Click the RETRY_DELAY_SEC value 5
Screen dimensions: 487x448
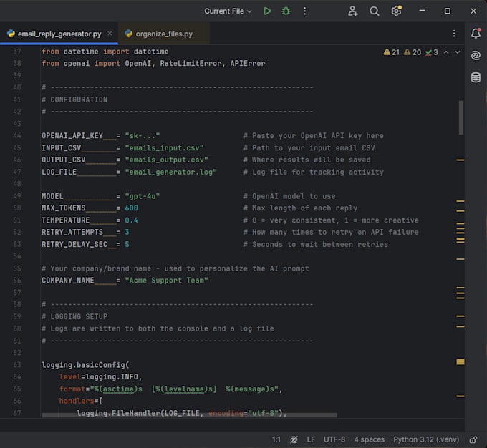point(127,244)
